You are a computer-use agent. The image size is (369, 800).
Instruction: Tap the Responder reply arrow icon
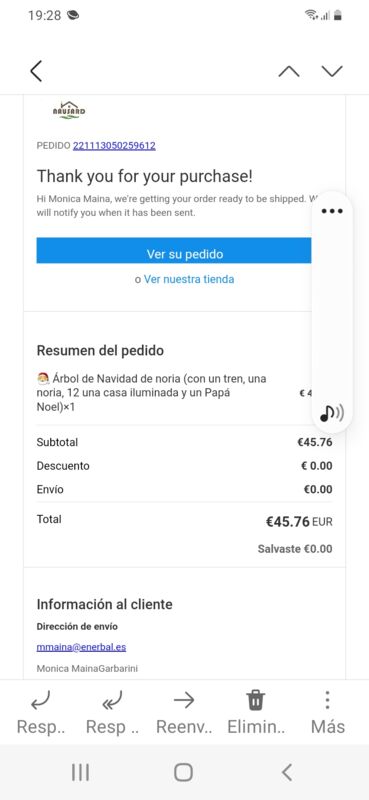coord(40,701)
